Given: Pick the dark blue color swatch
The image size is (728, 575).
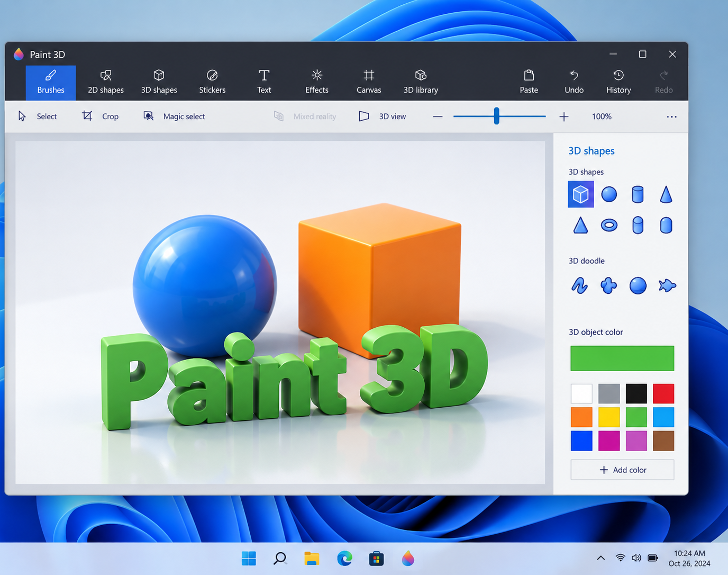Looking at the screenshot, I should click(581, 441).
